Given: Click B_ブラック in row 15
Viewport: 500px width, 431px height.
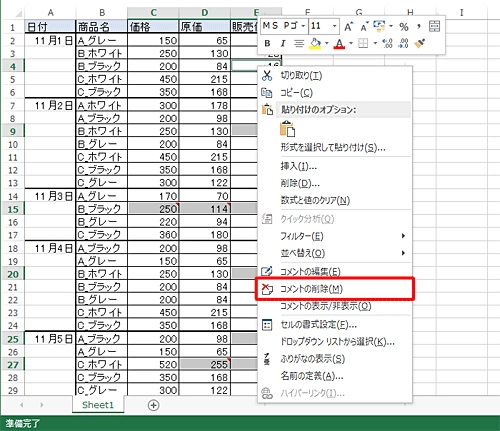Looking at the screenshot, I should pos(102,209).
